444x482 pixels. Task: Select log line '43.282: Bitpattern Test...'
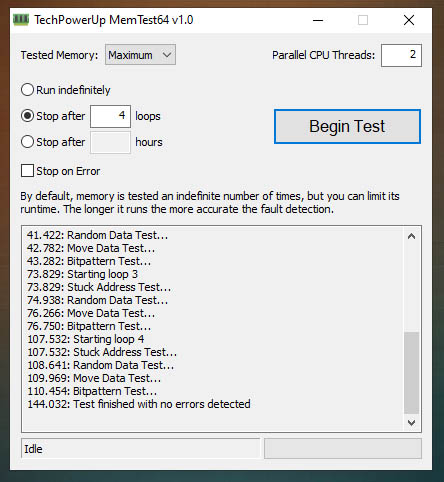coord(89,261)
